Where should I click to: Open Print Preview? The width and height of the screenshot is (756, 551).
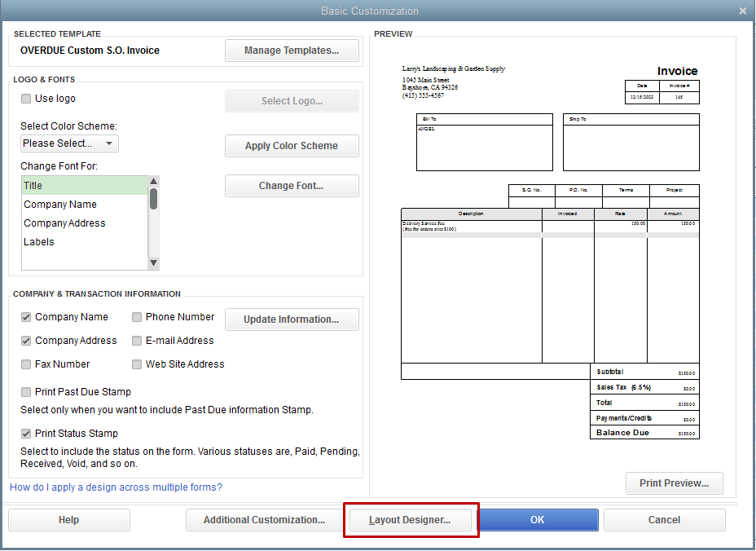pyautogui.click(x=674, y=483)
